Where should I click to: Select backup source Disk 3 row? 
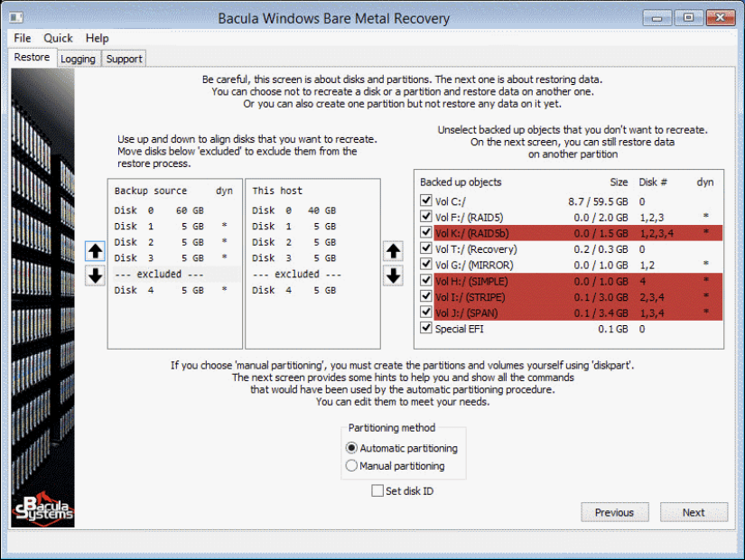pos(175,258)
